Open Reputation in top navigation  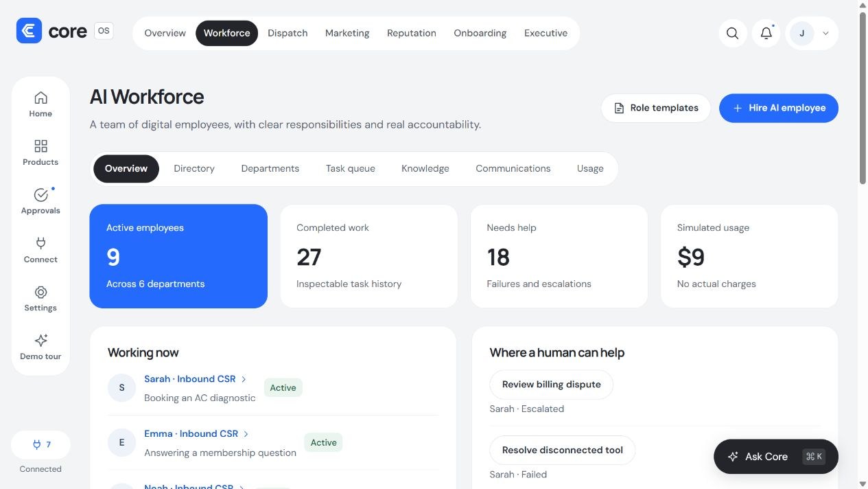click(412, 33)
